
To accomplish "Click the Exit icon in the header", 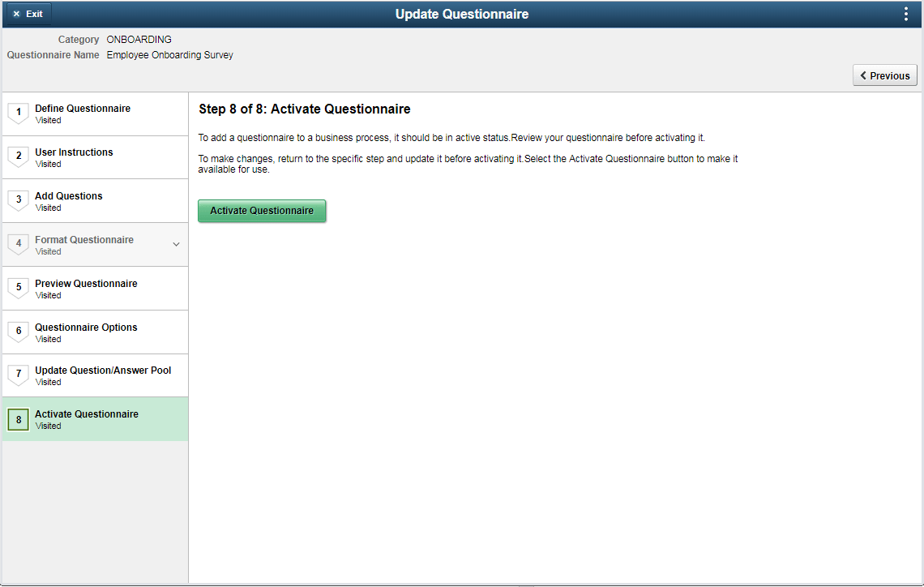I will coord(27,14).
